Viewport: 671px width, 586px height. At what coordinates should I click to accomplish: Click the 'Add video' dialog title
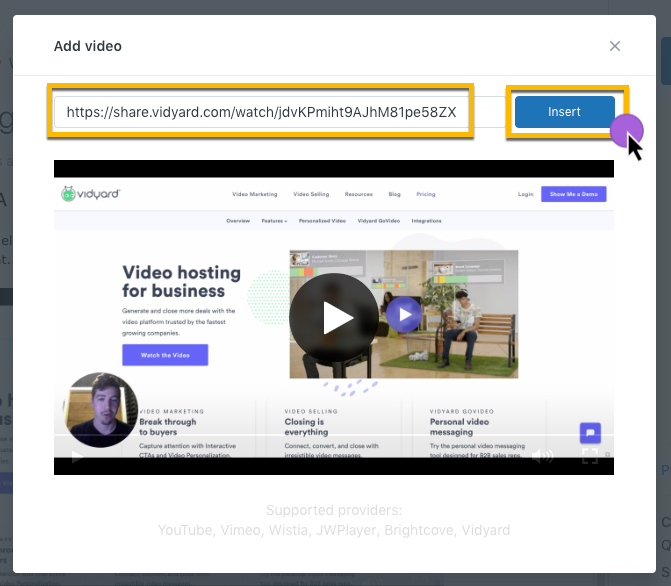pyautogui.click(x=88, y=46)
